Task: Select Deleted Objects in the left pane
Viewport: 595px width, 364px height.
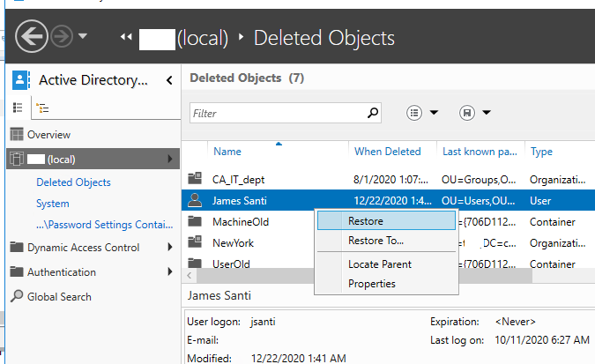Action: point(73,182)
